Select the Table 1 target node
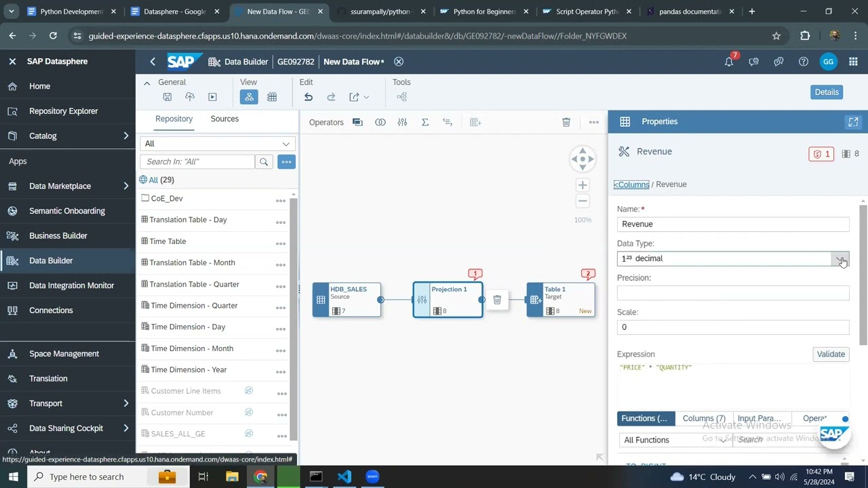 (x=561, y=300)
